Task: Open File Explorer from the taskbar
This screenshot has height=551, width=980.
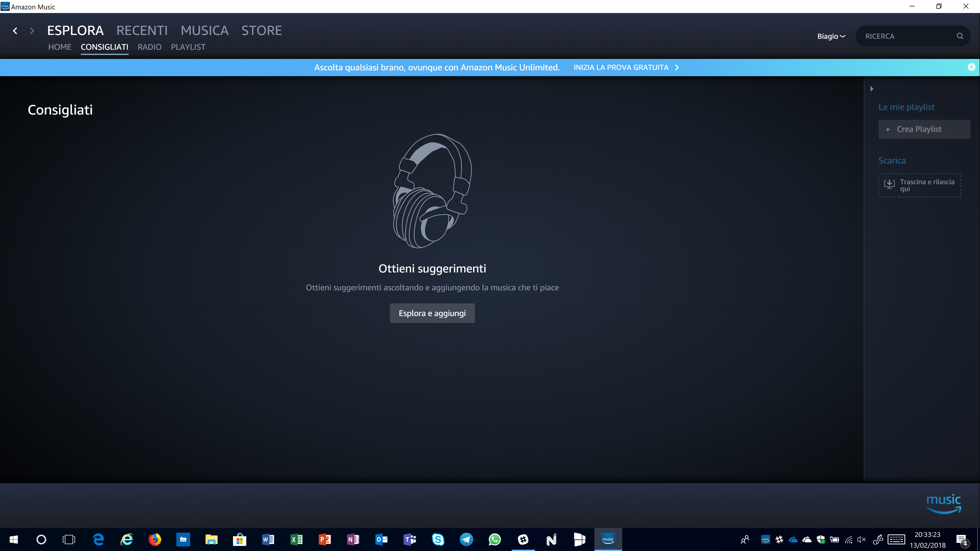Action: (x=211, y=539)
